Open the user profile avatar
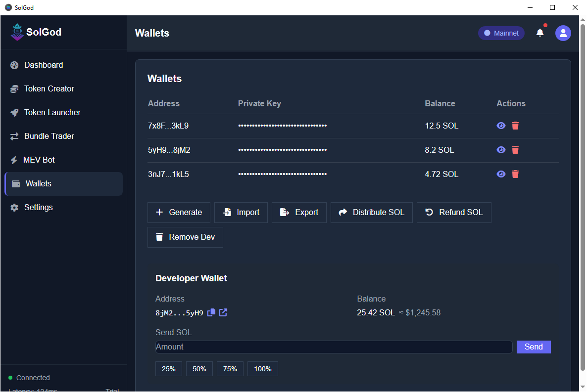The image size is (587, 392). 563,33
